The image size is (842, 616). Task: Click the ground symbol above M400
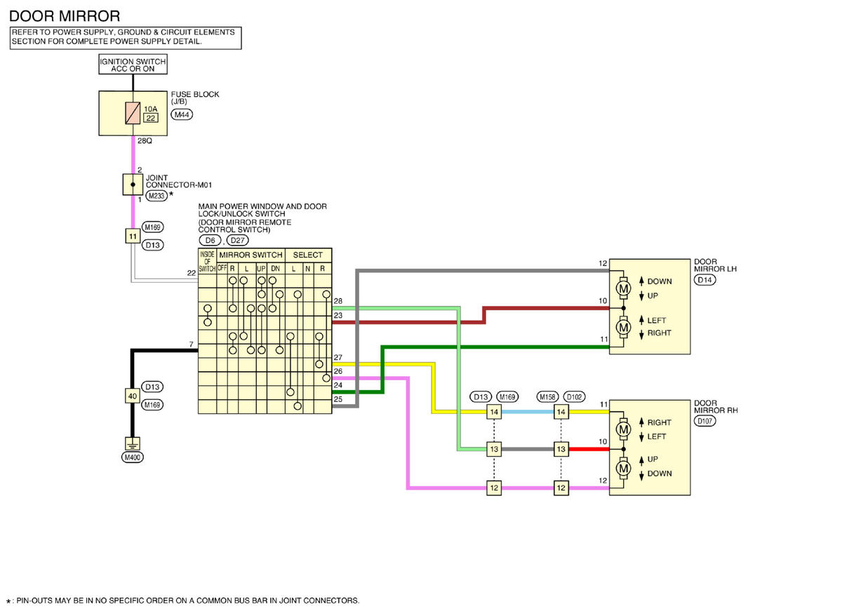click(132, 443)
